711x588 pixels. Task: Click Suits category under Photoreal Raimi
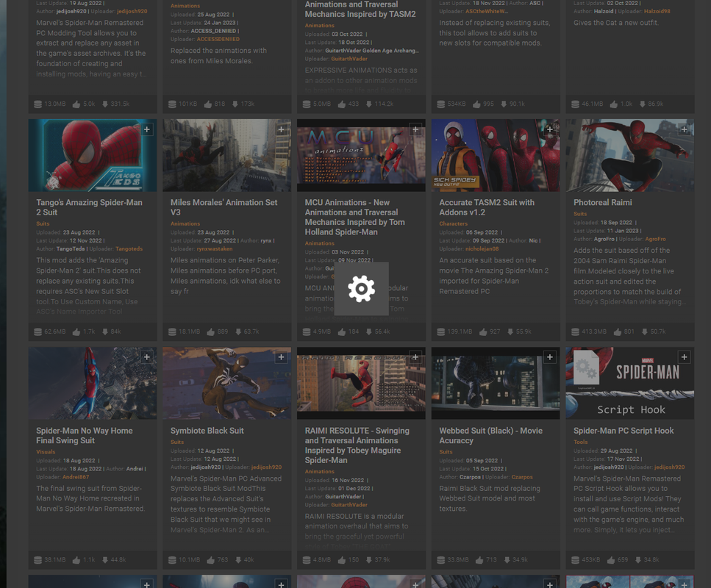580,214
